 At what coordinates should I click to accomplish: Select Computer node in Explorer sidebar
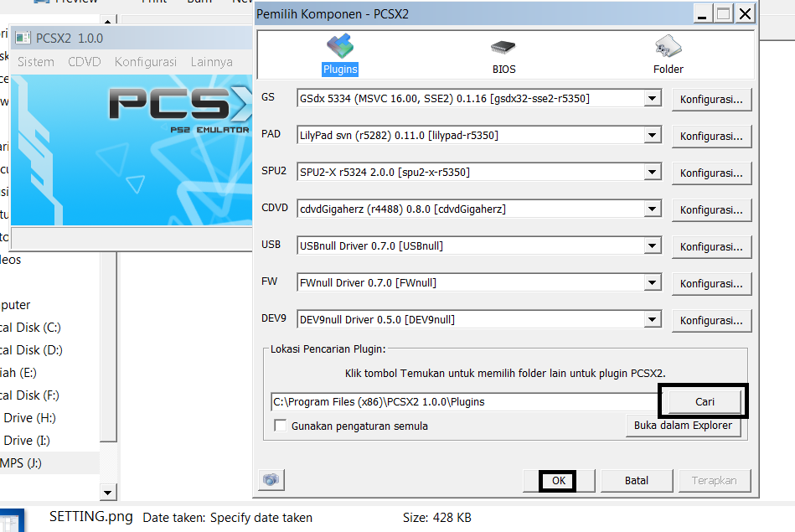pyautogui.click(x=15, y=305)
